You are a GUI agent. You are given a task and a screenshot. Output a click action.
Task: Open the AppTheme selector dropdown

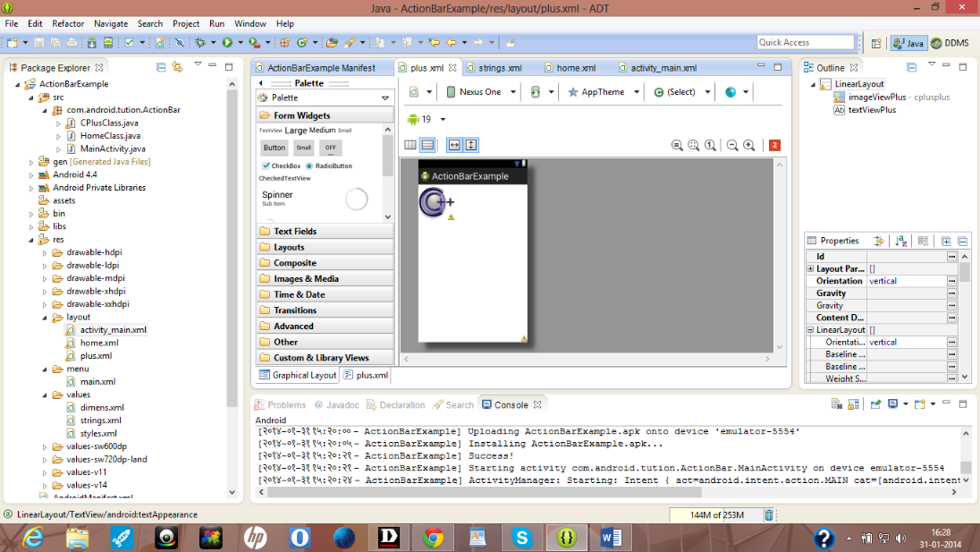pos(603,91)
